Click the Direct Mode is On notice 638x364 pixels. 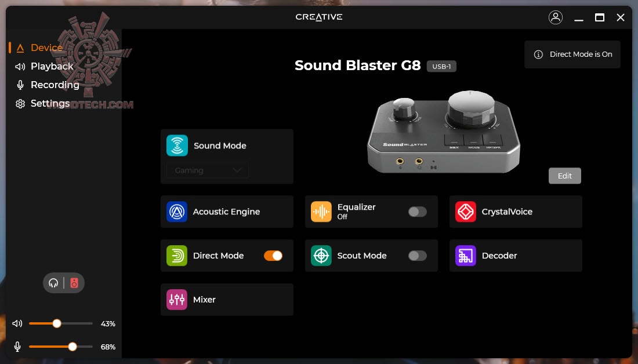pyautogui.click(x=572, y=54)
